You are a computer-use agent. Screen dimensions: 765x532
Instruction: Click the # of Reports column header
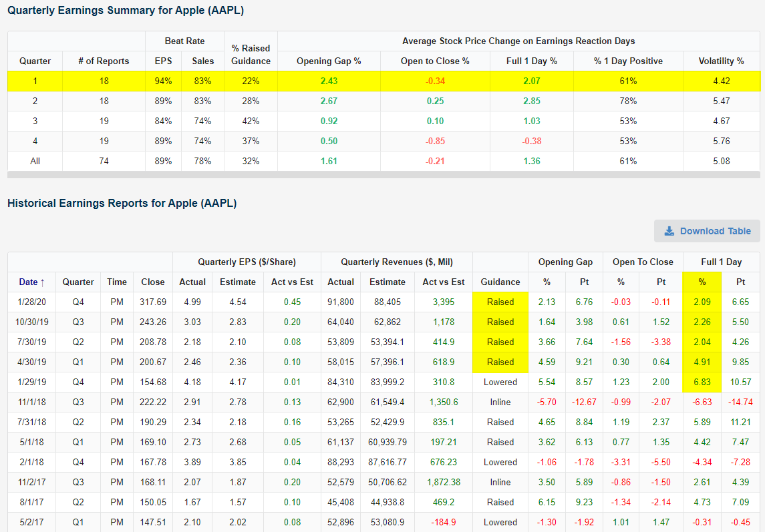click(104, 61)
